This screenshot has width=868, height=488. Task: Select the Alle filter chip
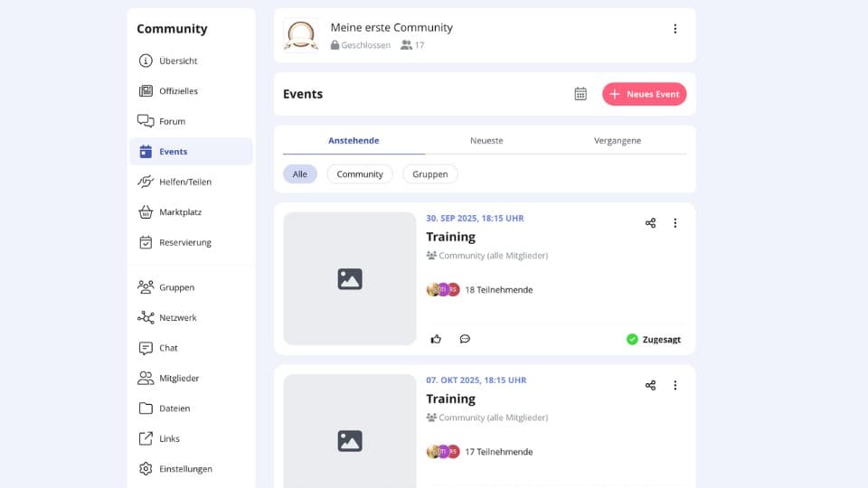tap(300, 174)
